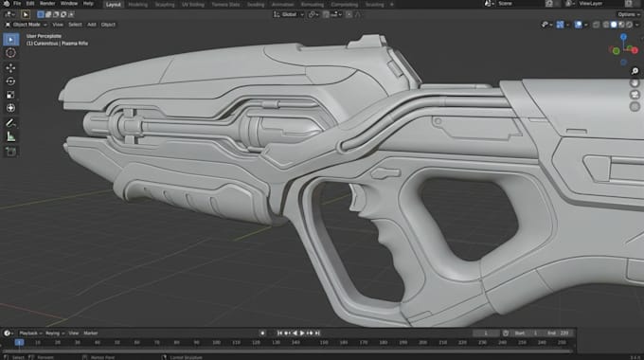Select the 3D Cursor tool
Viewport: 644px width, 360px height.
10,53
